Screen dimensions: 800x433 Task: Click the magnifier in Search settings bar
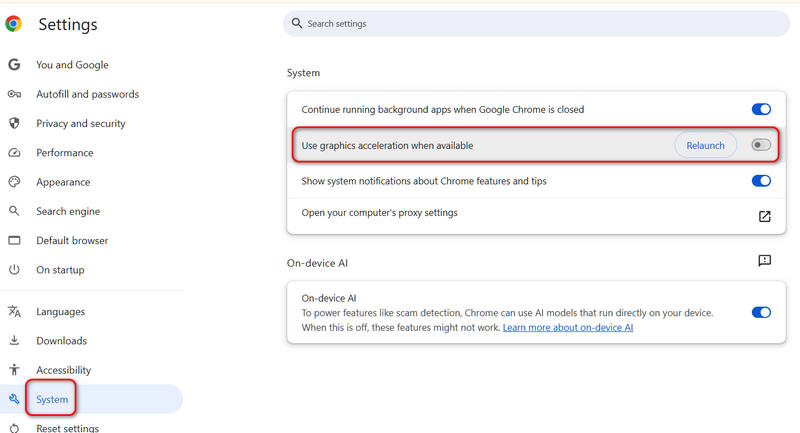pos(296,23)
